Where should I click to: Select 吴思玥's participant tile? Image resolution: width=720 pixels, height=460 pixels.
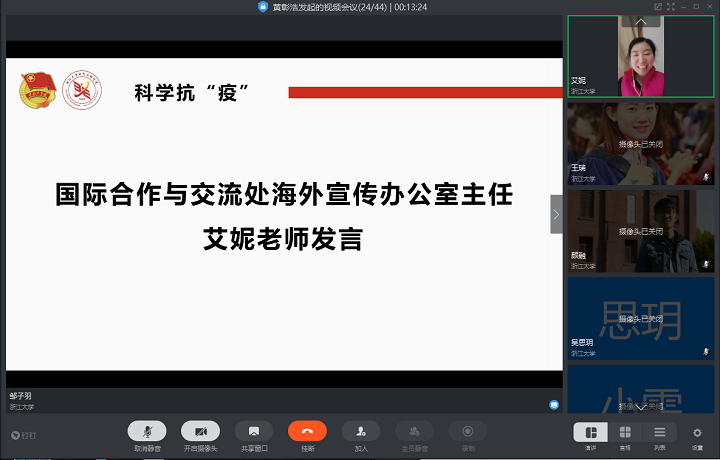pyautogui.click(x=640, y=317)
